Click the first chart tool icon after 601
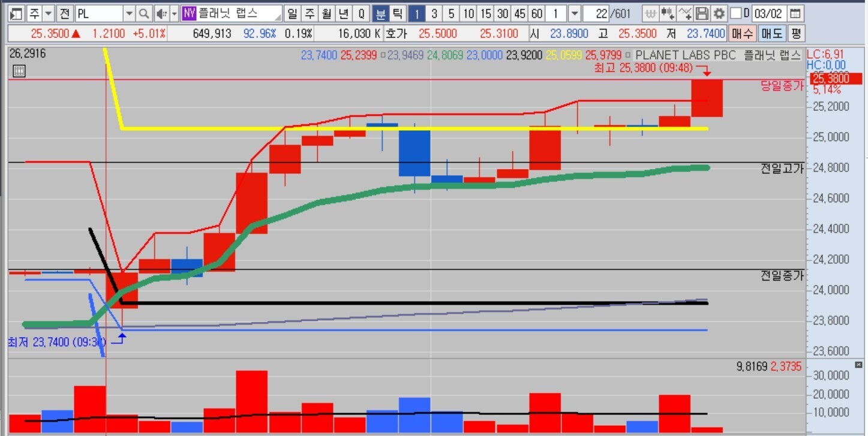868x436 pixels. [650, 13]
